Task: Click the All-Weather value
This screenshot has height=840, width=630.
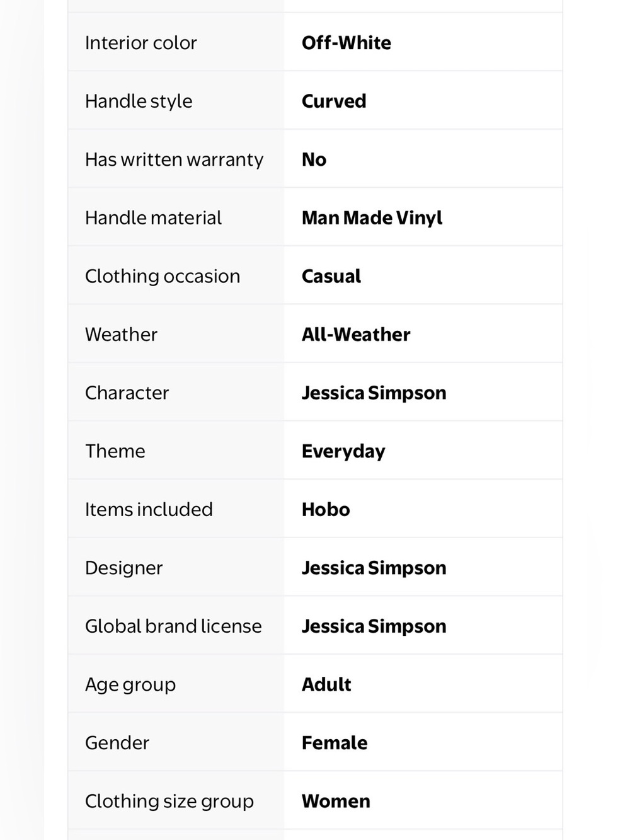Action: (x=356, y=334)
